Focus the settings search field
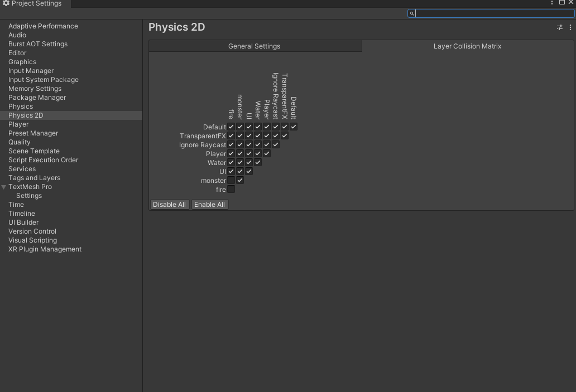The width and height of the screenshot is (576, 392). [x=491, y=13]
